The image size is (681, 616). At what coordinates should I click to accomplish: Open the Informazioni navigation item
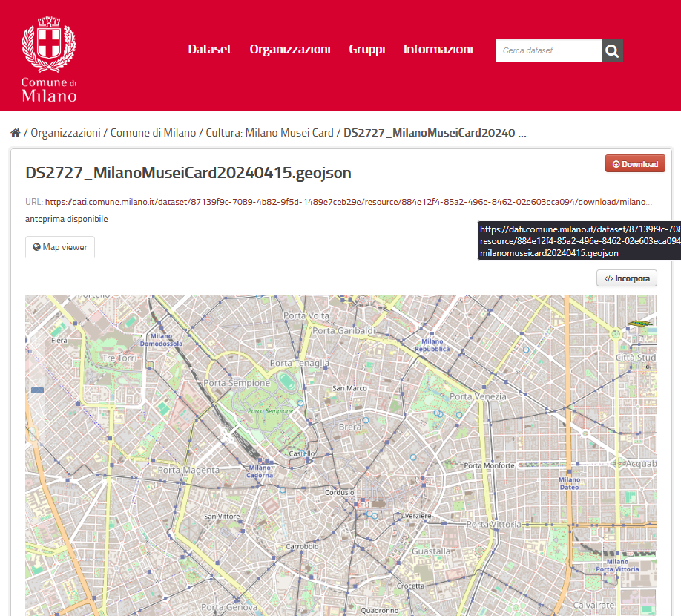pyautogui.click(x=438, y=50)
